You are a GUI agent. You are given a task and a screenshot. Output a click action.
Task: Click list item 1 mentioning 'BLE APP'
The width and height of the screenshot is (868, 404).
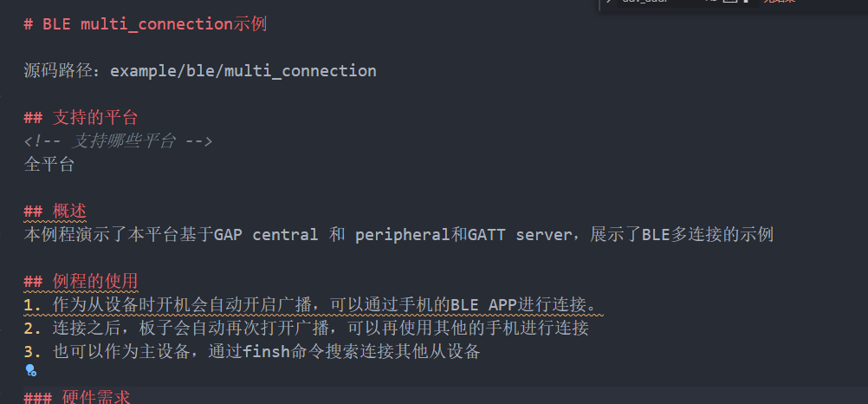coord(314,304)
